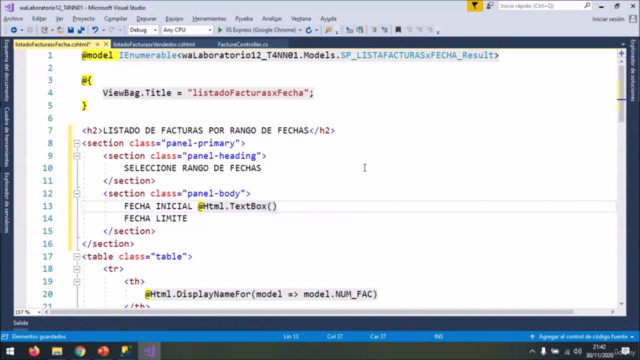Open the Cuadro de herramientas side panel
640x360 pixels.
point(7,137)
